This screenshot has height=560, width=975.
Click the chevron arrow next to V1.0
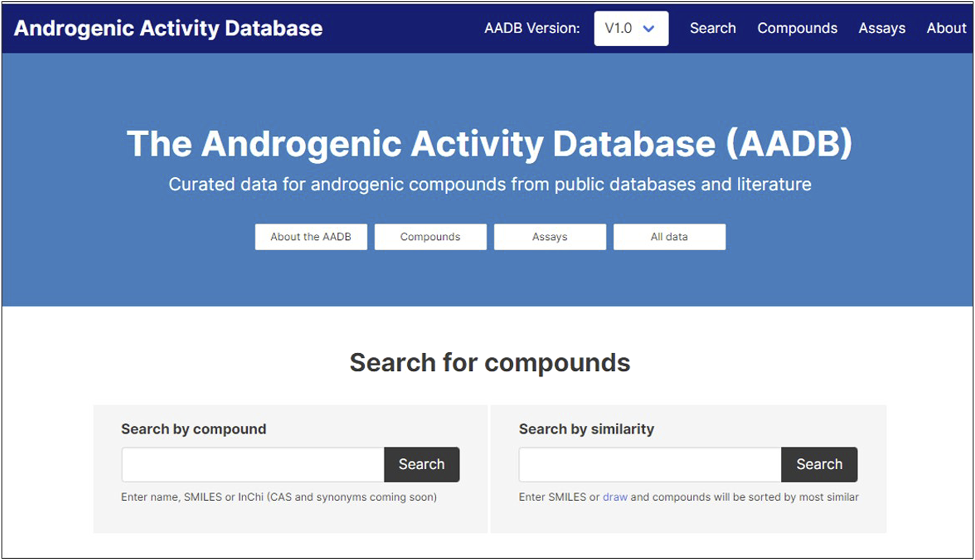pos(649,29)
